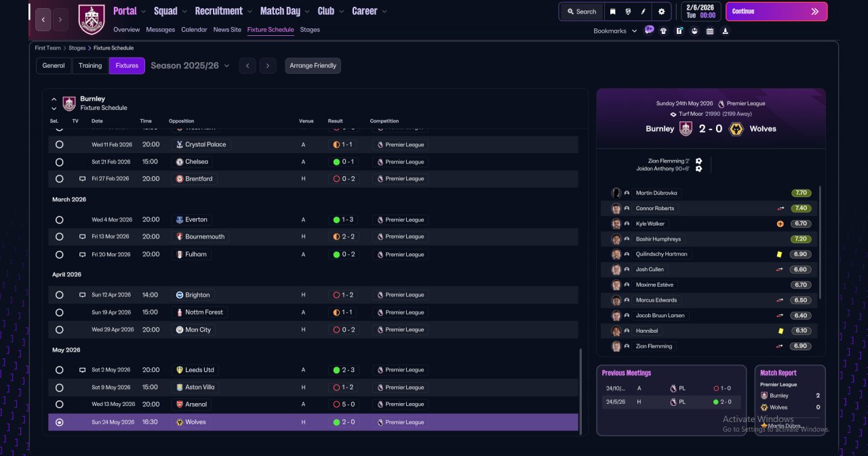Click the Continue button
This screenshot has height=456, width=868.
point(776,12)
